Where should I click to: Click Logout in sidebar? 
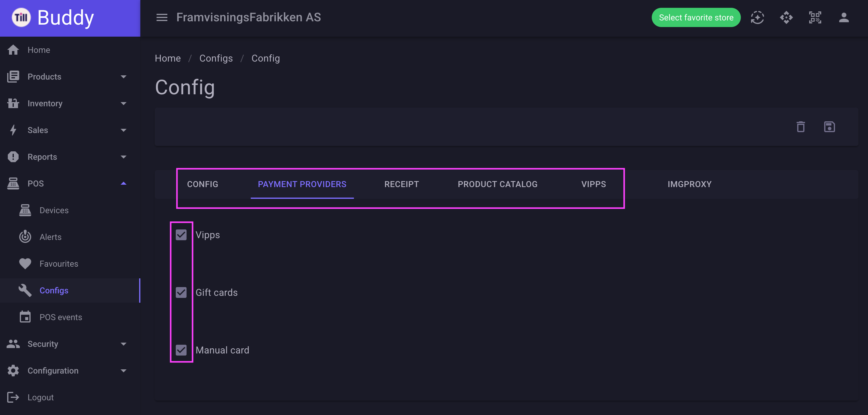70,398
